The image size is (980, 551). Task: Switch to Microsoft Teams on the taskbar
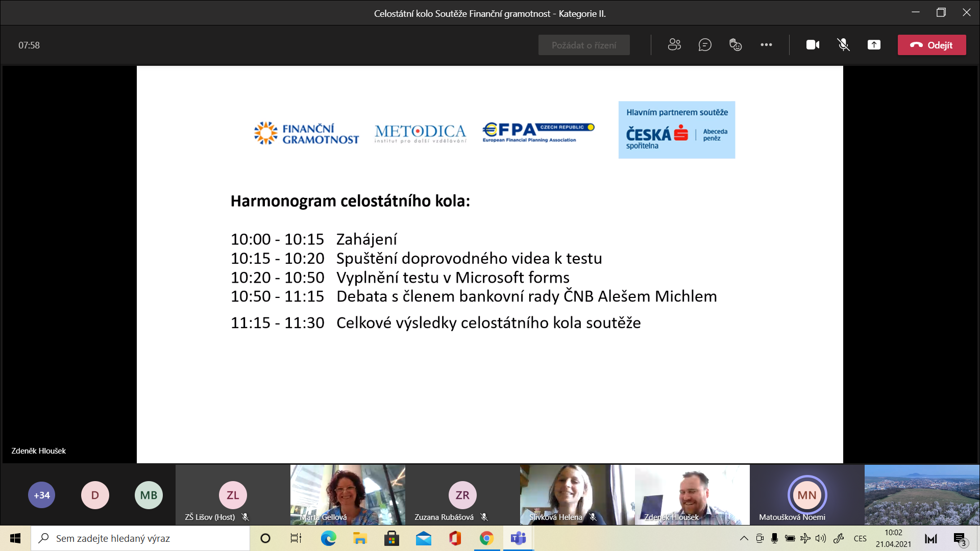coord(519,538)
